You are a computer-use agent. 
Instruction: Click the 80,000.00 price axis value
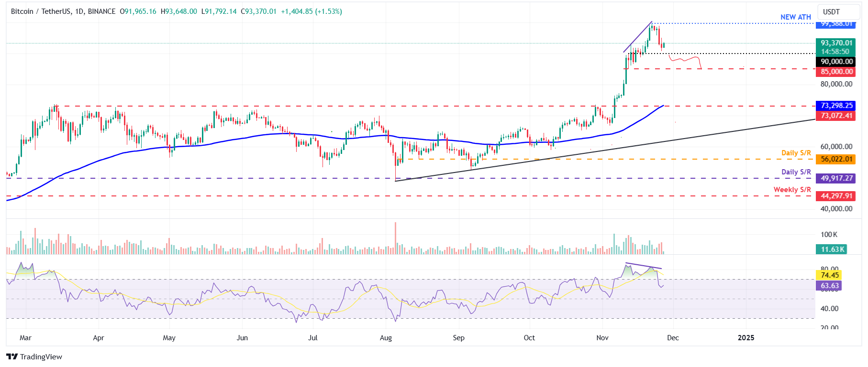836,84
